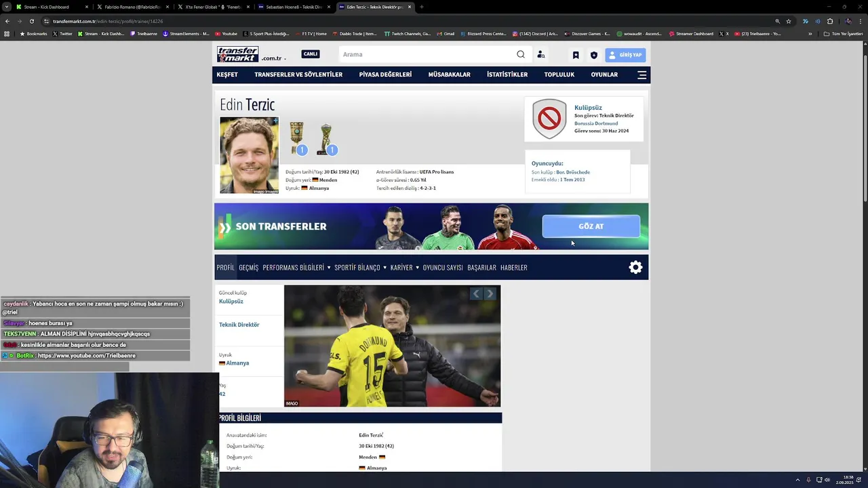Image resolution: width=868 pixels, height=488 pixels.
Task: Show previous gallery photo arrow
Action: (476, 293)
